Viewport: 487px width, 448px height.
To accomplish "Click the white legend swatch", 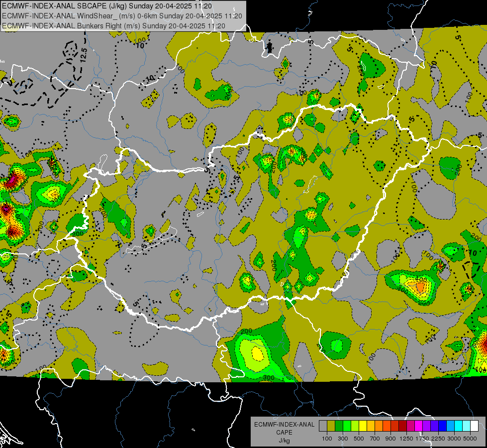I will click(474, 426).
